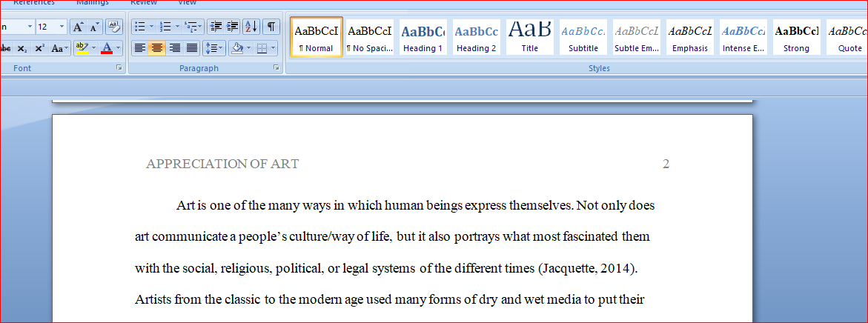Click the Shrink Font button

coord(94,27)
